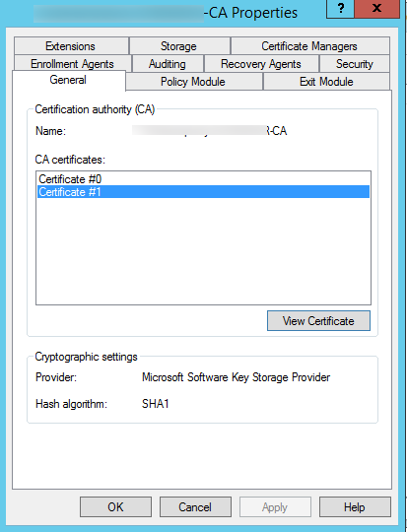407x532 pixels.
Task: Open the Certificate Managers tab
Action: [x=309, y=46]
